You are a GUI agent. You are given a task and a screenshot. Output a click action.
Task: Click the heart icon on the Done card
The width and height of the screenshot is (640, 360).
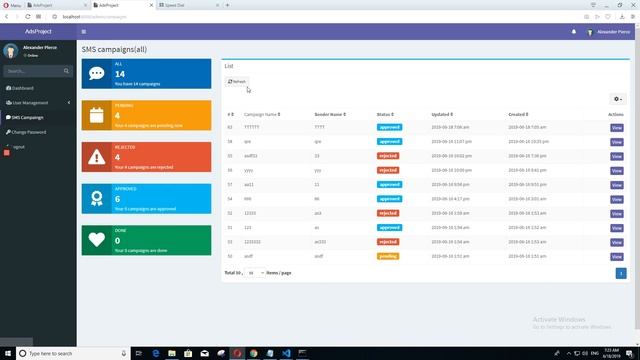(97, 240)
